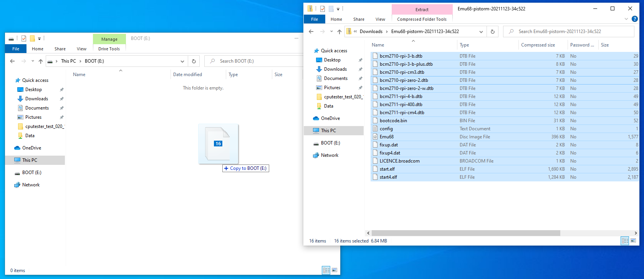This screenshot has width=644, height=279.
Task: Open the Extract Compressed Folder Tools tab
Action: click(x=422, y=10)
